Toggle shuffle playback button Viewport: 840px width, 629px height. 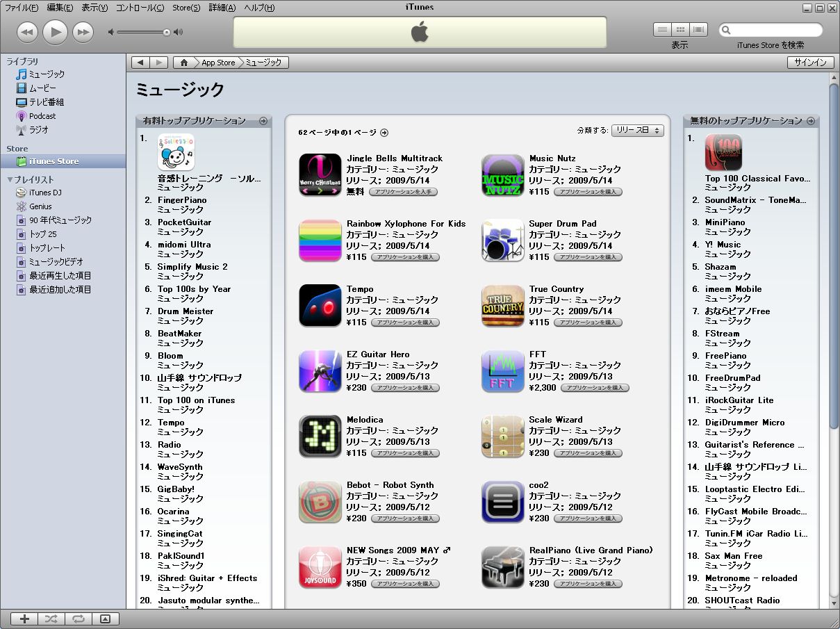point(51,619)
